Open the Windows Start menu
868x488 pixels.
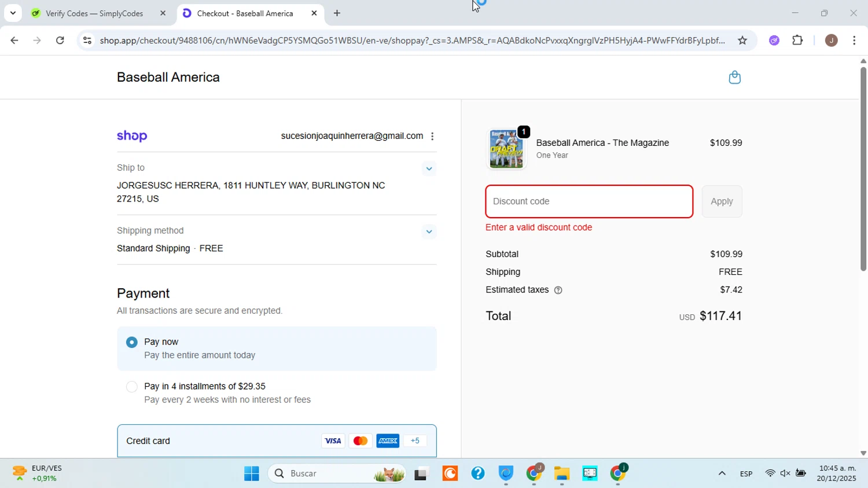point(252,474)
